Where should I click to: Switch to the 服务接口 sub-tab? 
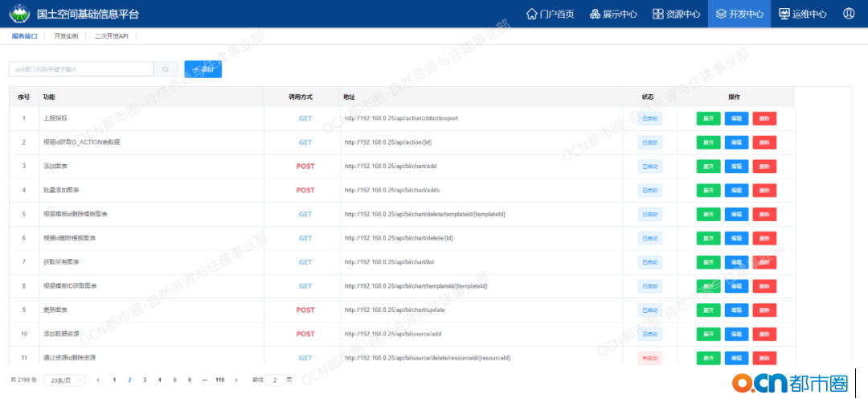[x=24, y=36]
